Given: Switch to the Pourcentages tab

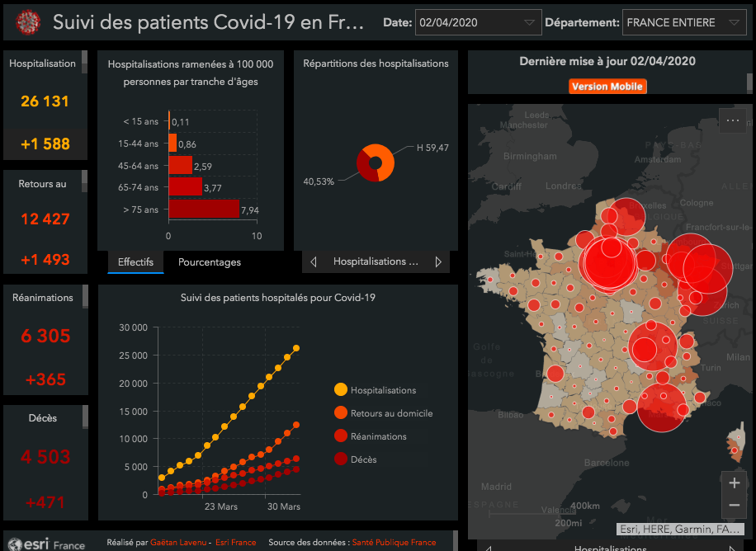Looking at the screenshot, I should tap(210, 262).
